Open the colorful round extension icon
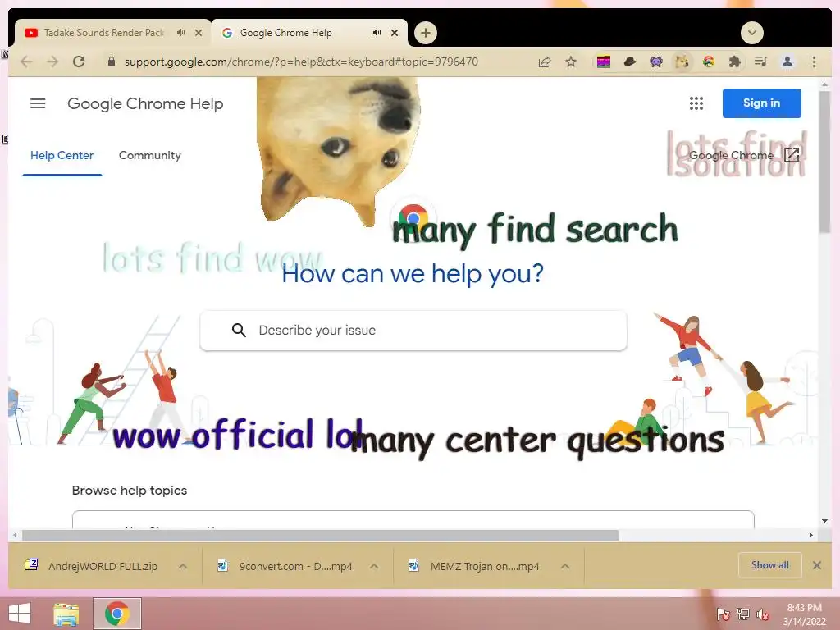This screenshot has width=840, height=630. point(708,62)
